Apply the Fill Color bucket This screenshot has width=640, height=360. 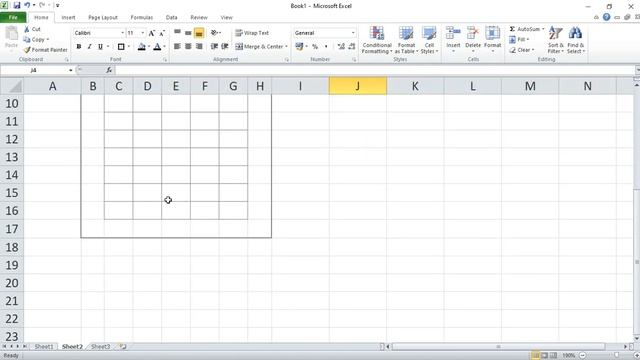pos(141,47)
